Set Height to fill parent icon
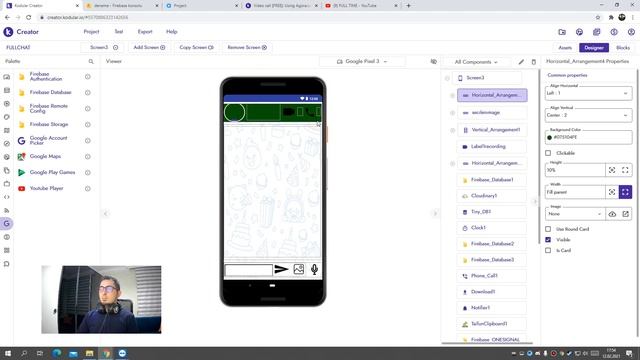Image resolution: width=640 pixels, height=360 pixels. [x=625, y=170]
